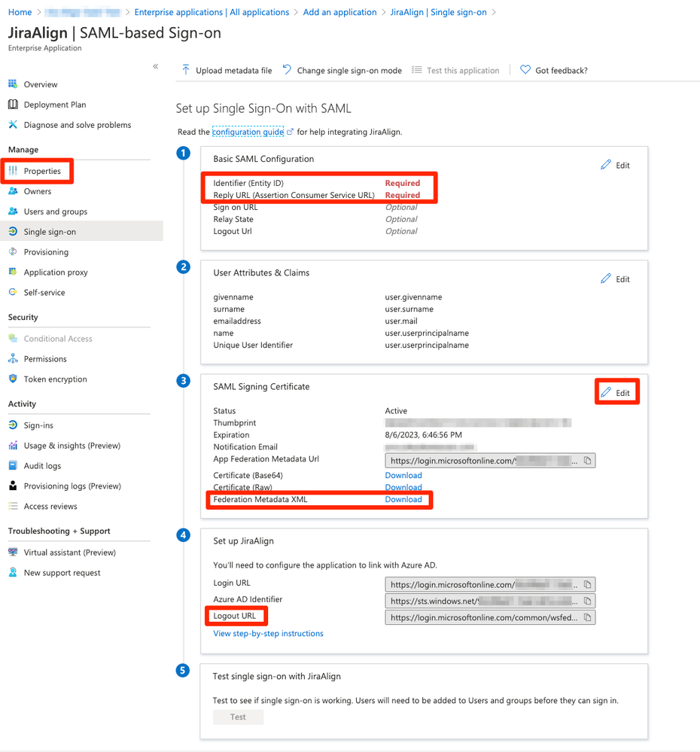The image size is (700, 752).
Task: Copy the Azure AD Identifier
Action: 587,601
